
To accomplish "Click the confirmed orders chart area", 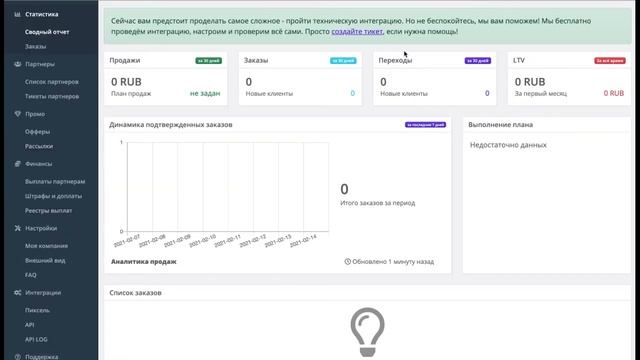I will coord(228,187).
